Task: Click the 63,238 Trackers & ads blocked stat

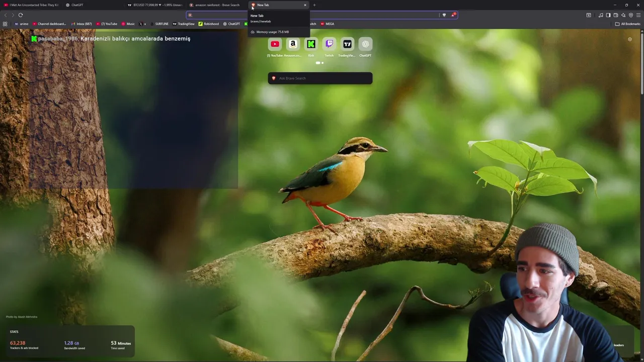Action: click(x=24, y=345)
